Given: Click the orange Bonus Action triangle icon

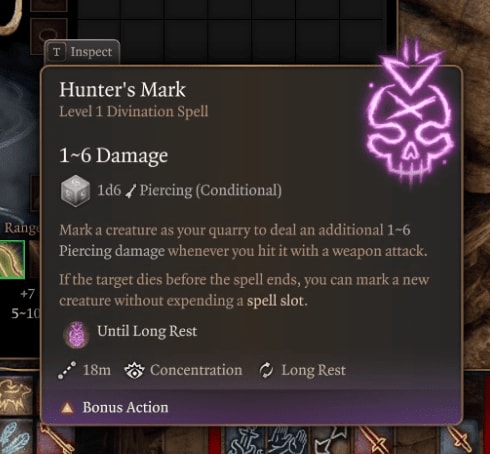Looking at the screenshot, I should pyautogui.click(x=67, y=408).
